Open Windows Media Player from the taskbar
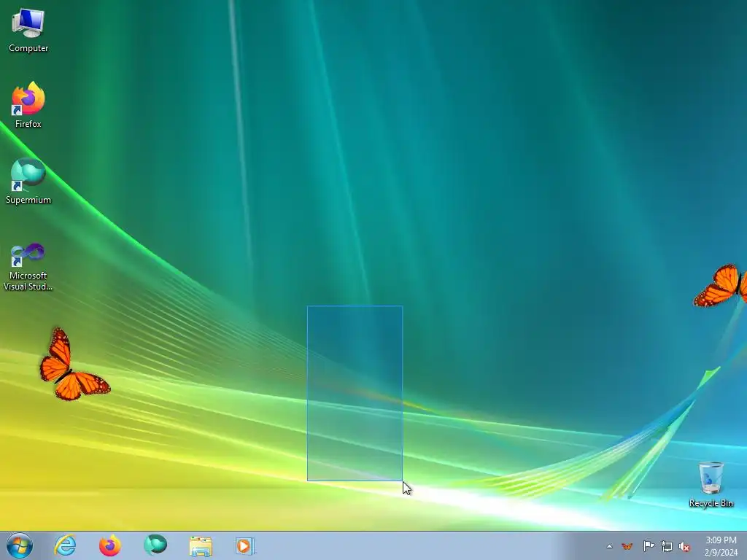 pyautogui.click(x=245, y=545)
